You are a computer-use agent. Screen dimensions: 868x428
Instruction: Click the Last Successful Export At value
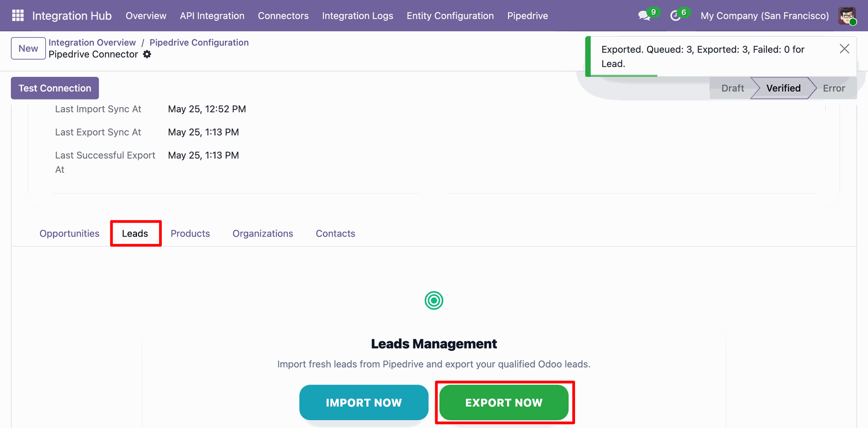point(203,155)
